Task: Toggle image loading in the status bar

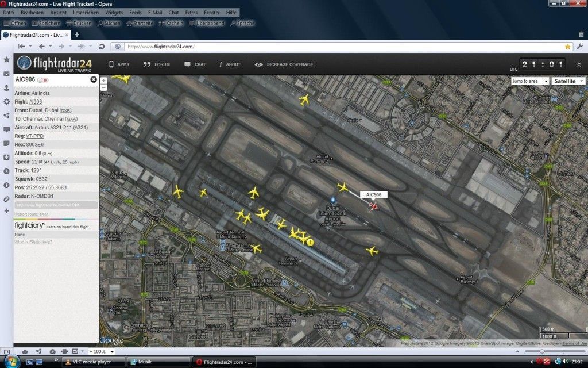Action: click(75, 351)
